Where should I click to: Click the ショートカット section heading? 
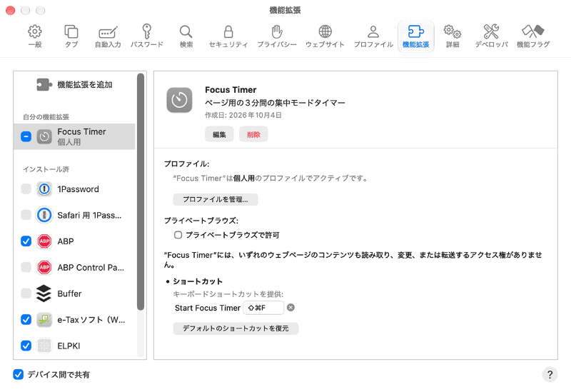(198, 281)
